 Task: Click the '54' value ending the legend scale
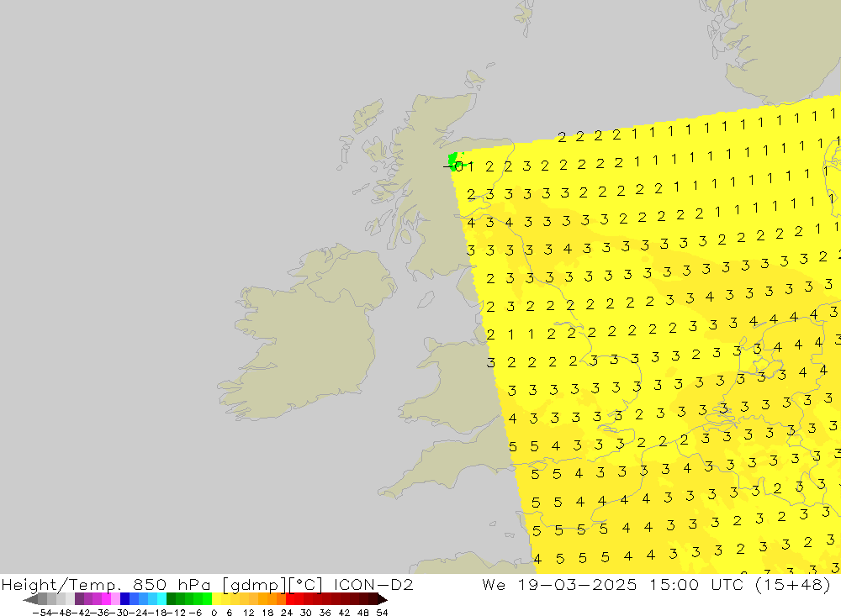pyautogui.click(x=382, y=613)
